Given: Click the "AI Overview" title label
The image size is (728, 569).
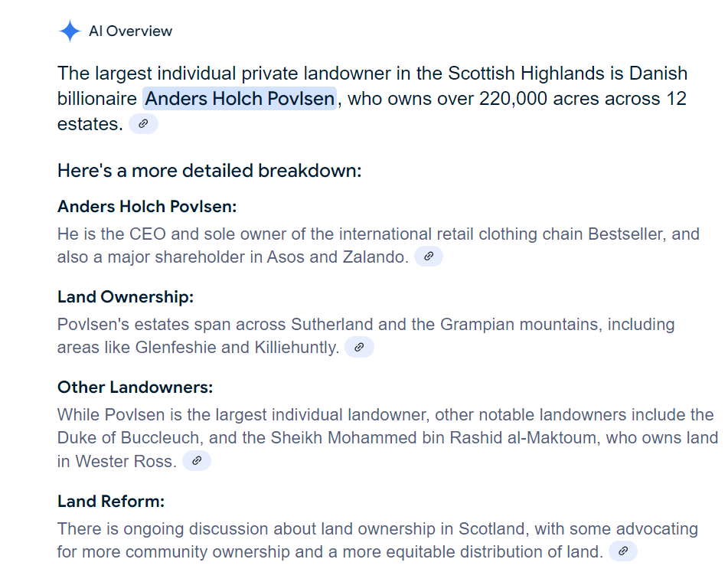Looking at the screenshot, I should click(x=131, y=31).
